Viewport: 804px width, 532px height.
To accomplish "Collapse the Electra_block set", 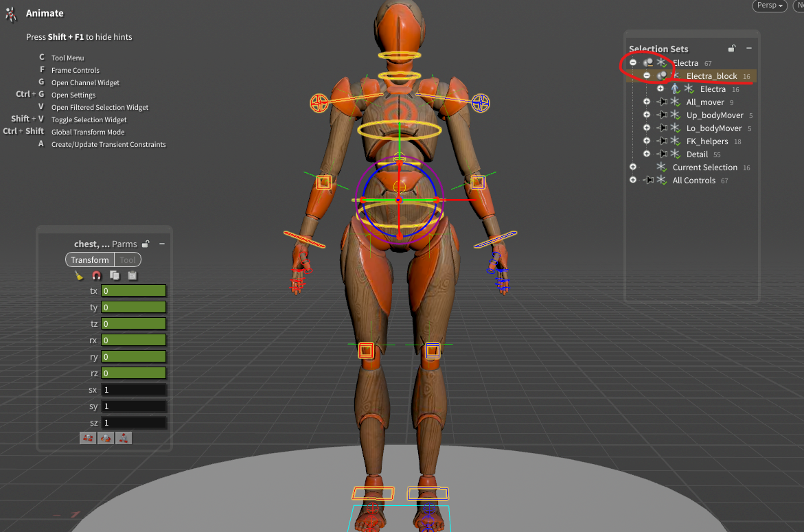I will (647, 76).
